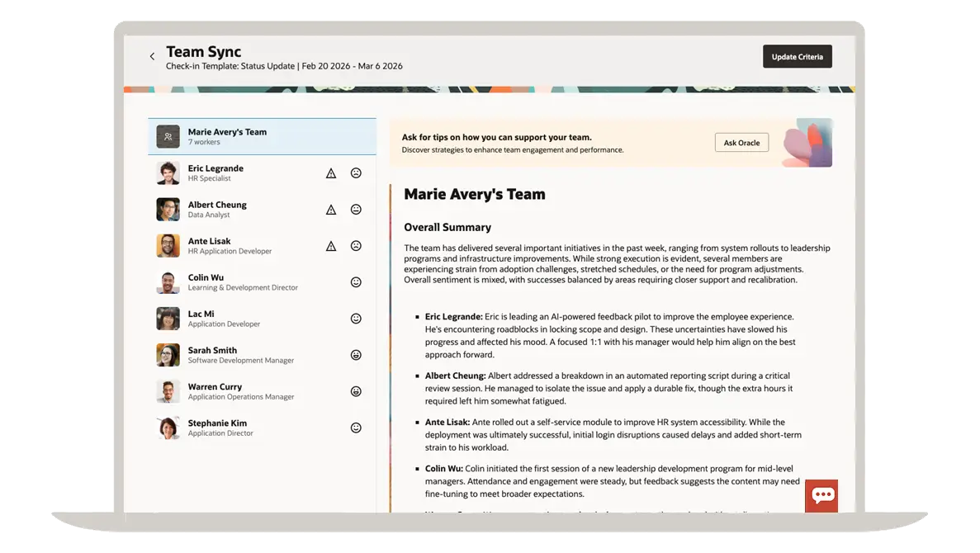Viewport: 980px width, 553px height.
Task: Click the team group icon for Marie Avery's Team
Action: pyautogui.click(x=168, y=137)
